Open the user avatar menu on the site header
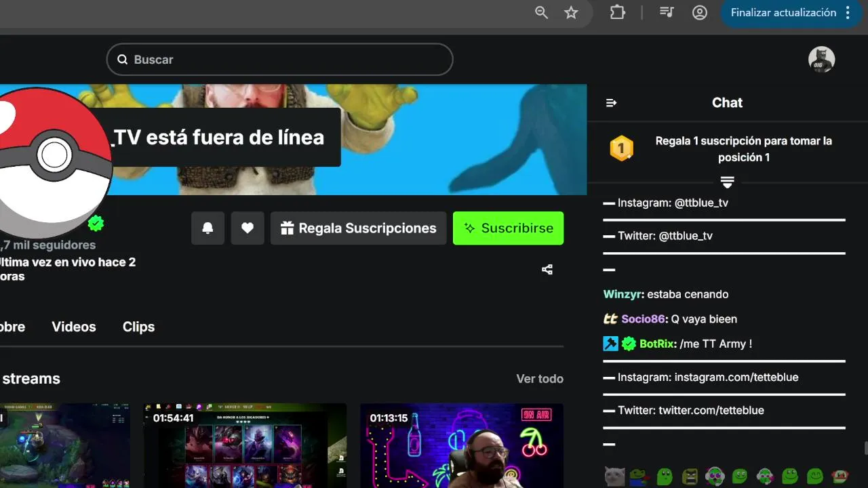 pos(821,60)
